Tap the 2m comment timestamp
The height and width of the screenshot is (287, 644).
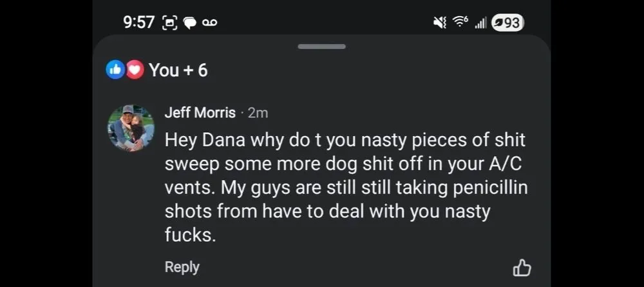point(258,113)
